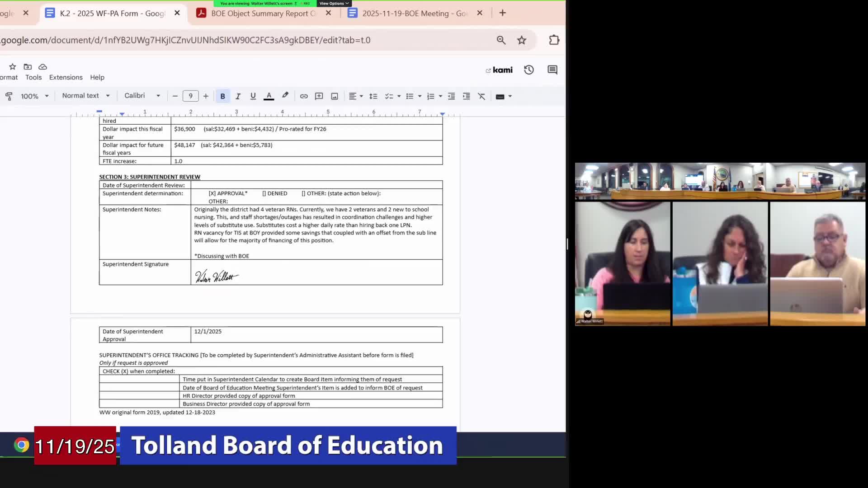This screenshot has width=868, height=488.
Task: Open the kami extension link
Action: (499, 70)
